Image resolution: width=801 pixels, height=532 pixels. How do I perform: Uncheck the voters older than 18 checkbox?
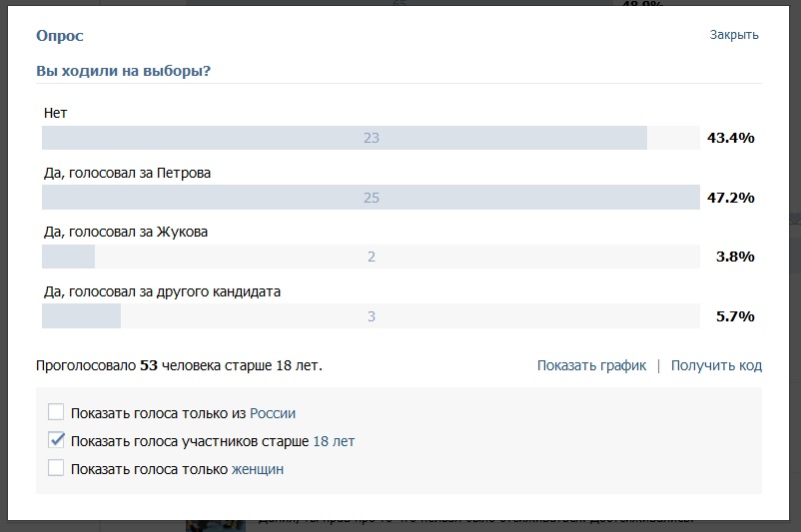pyautogui.click(x=56, y=440)
